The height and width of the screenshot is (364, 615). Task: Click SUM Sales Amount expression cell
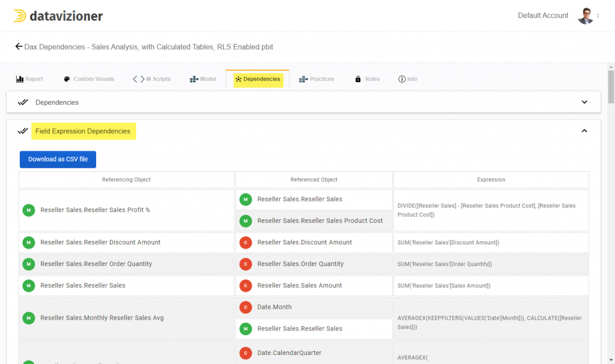pos(491,285)
